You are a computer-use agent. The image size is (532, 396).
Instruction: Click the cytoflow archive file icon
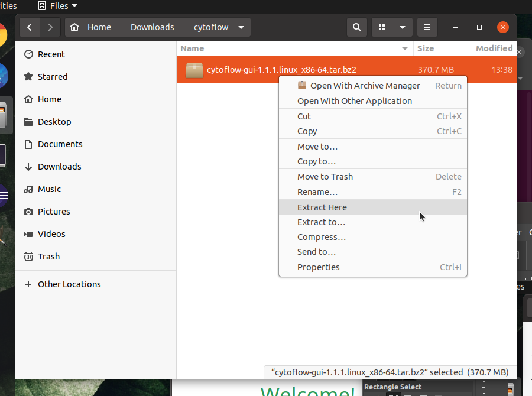[194, 70]
